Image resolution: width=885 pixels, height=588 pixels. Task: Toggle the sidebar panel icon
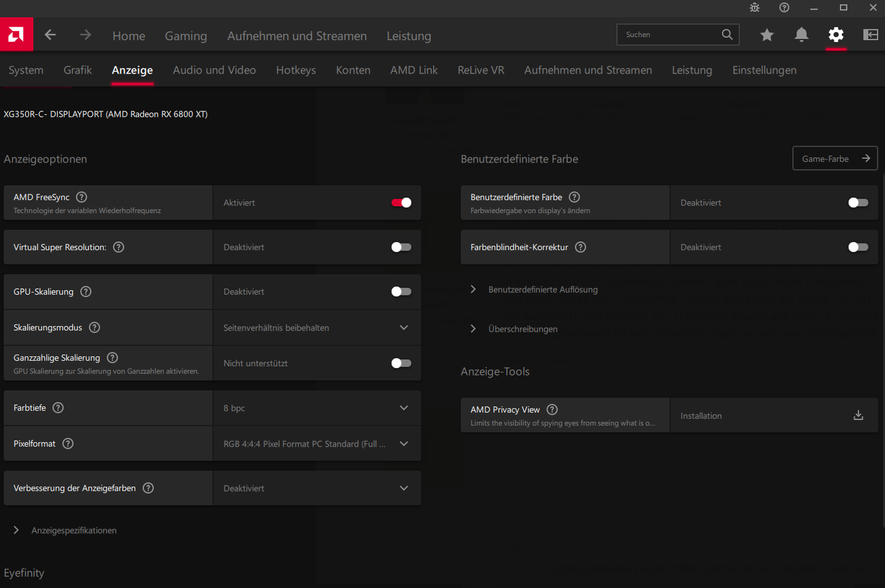(871, 35)
